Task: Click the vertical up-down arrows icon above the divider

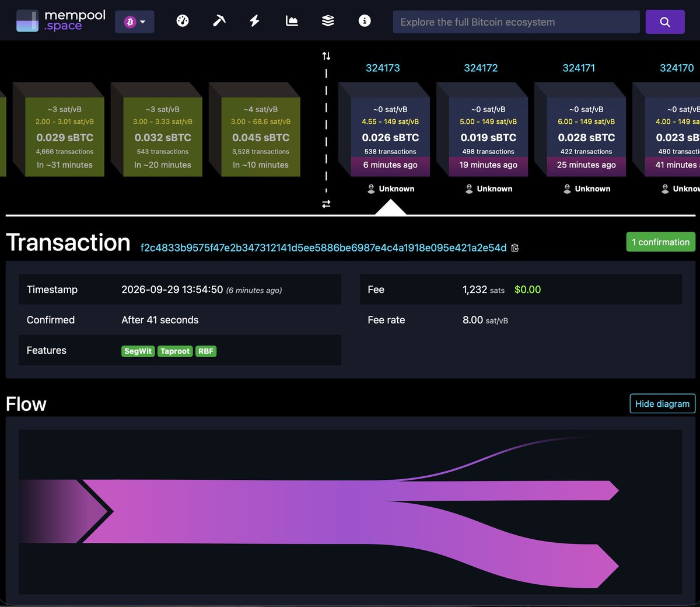Action: click(x=326, y=56)
